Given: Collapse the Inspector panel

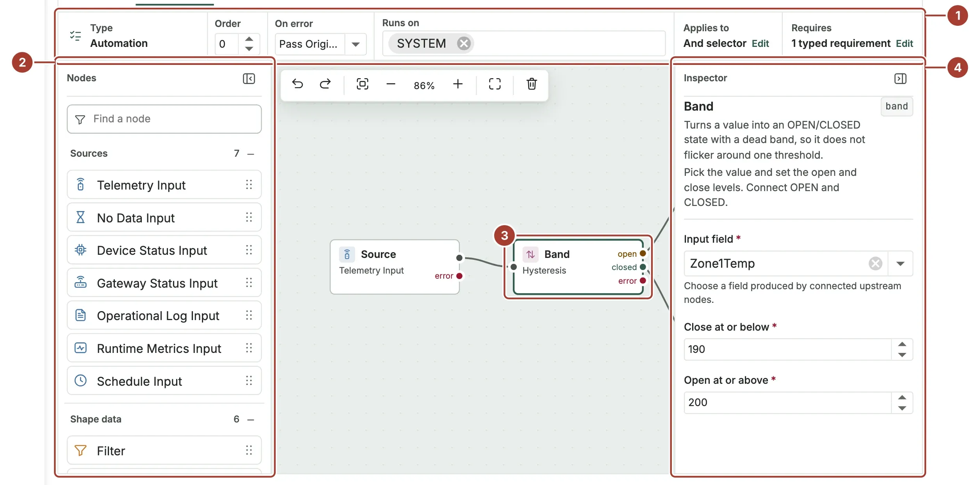Looking at the screenshot, I should (x=900, y=79).
